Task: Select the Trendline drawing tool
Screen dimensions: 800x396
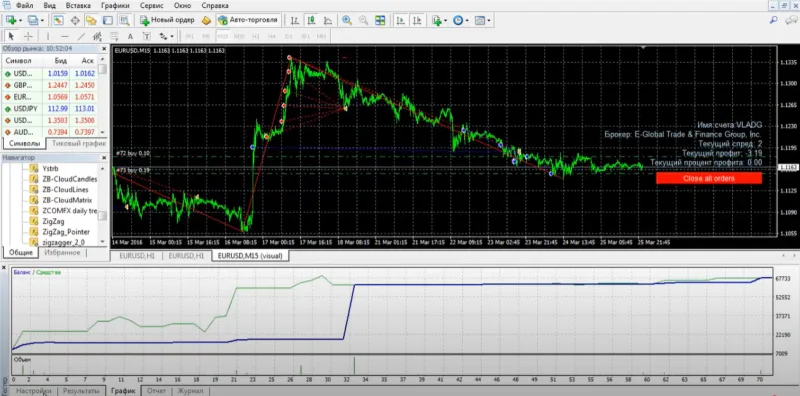Action: tap(81, 36)
